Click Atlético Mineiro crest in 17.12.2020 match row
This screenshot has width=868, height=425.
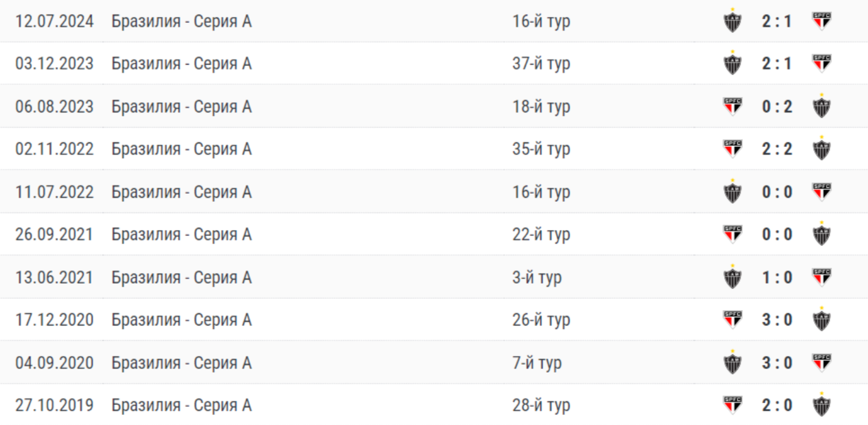(821, 320)
